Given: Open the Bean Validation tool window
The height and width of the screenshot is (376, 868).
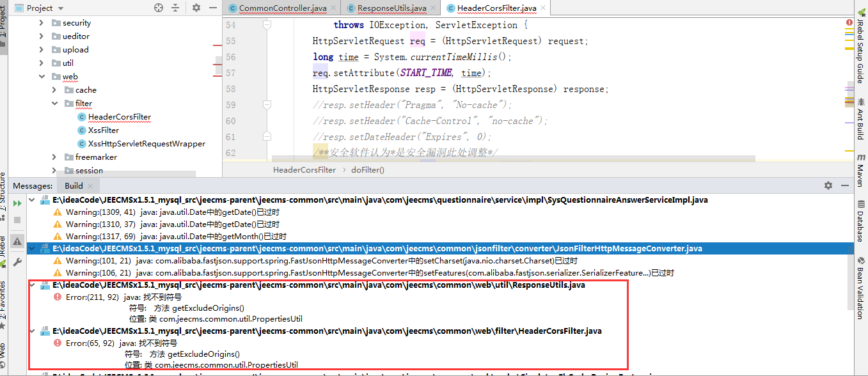Looking at the screenshot, I should tap(860, 288).
